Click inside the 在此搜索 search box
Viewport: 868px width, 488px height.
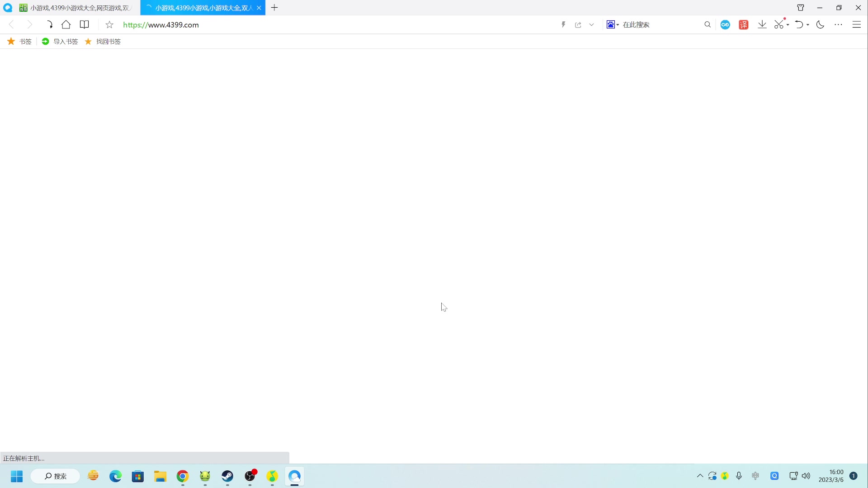tap(660, 25)
